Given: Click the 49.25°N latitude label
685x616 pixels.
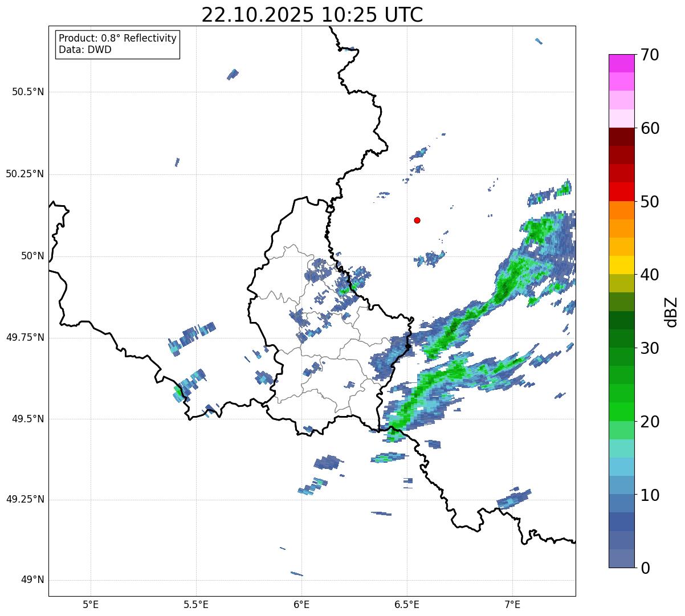Looking at the screenshot, I should pyautogui.click(x=25, y=499).
